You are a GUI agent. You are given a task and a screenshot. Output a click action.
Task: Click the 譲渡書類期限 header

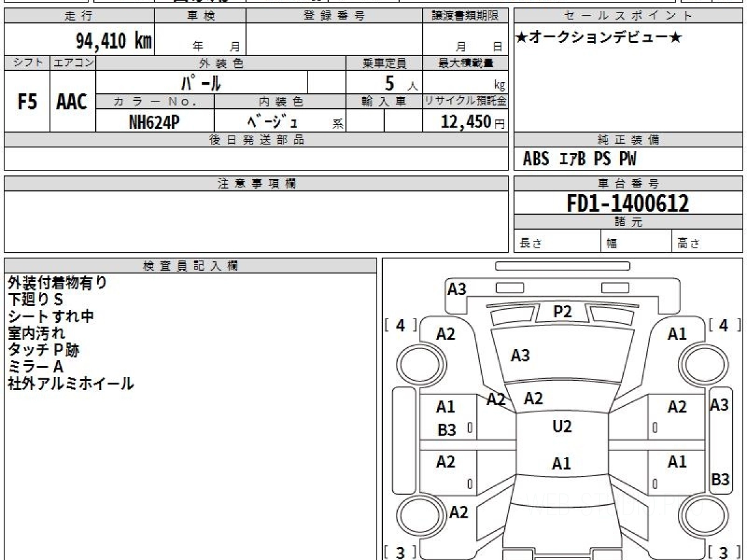(466, 16)
